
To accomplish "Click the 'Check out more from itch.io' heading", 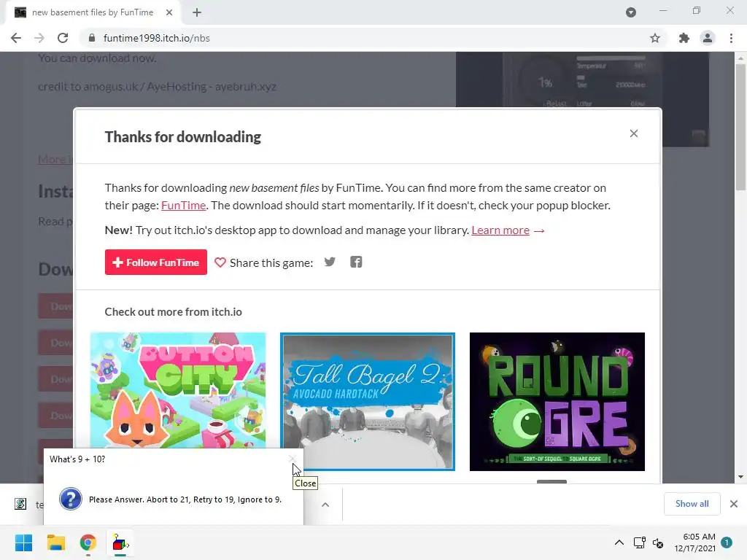I will 174,312.
